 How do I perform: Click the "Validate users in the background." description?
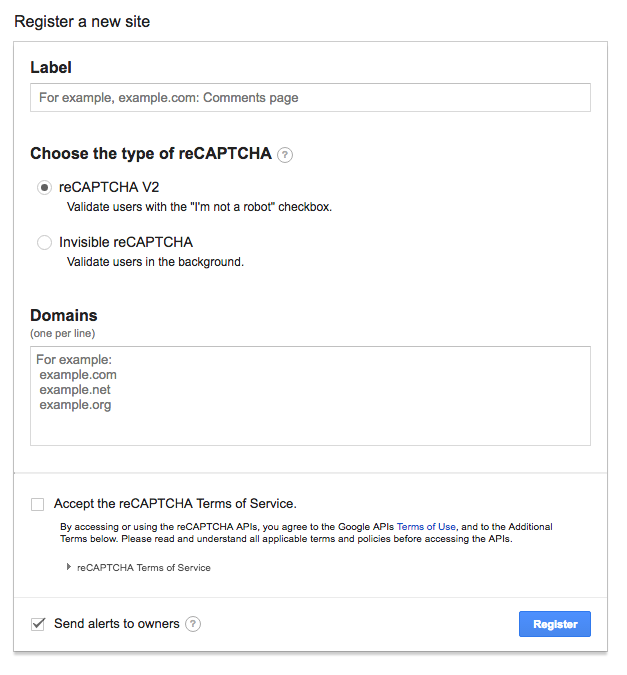point(155,262)
